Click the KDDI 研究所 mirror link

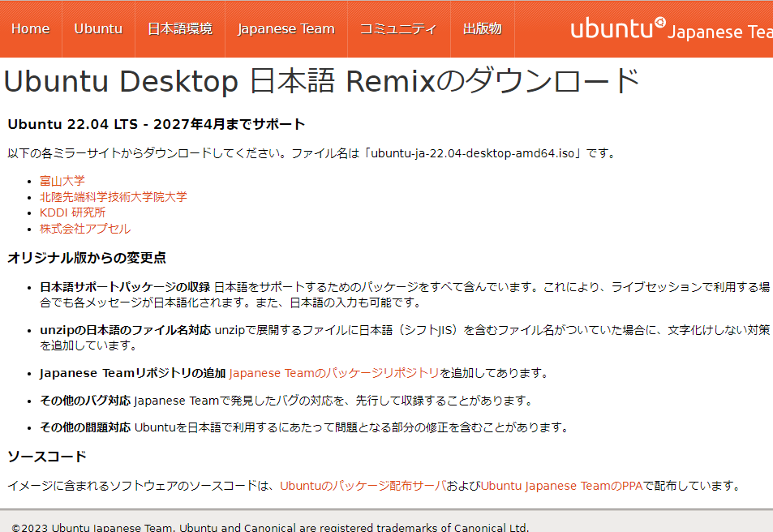click(x=71, y=212)
